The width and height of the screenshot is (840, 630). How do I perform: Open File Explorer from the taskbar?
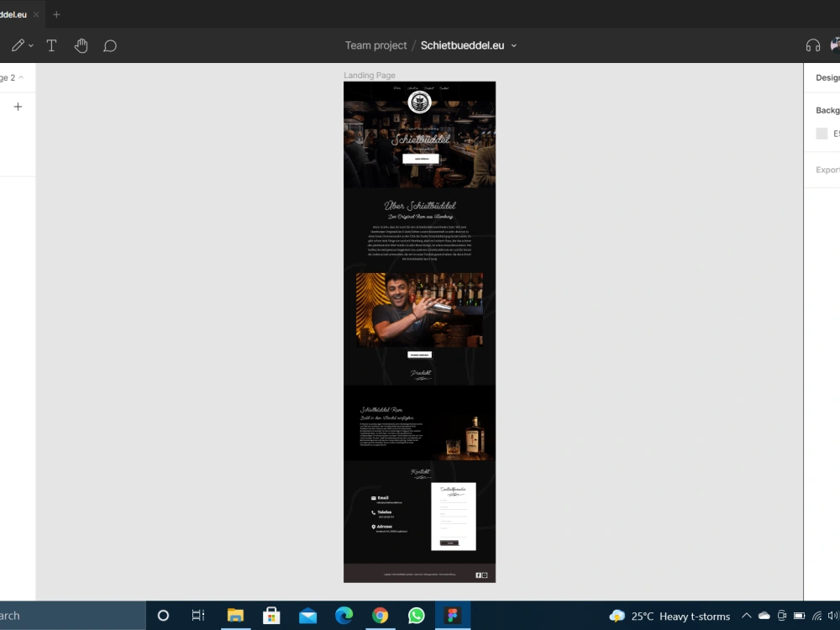pyautogui.click(x=235, y=615)
